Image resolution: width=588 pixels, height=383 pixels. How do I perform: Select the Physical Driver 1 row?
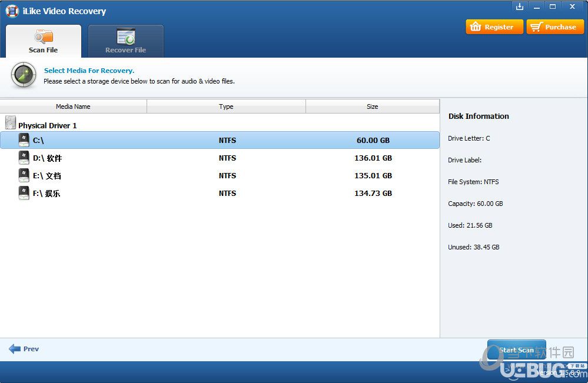[x=220, y=124]
